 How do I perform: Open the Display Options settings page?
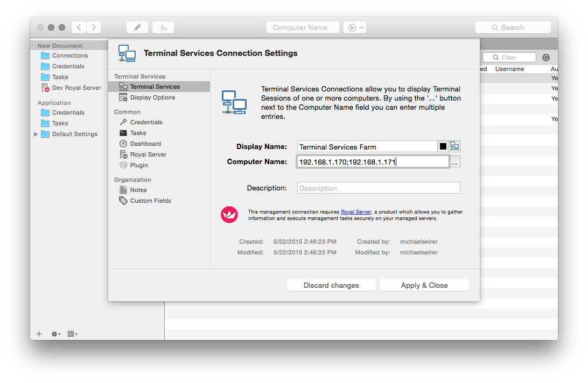[x=159, y=97]
